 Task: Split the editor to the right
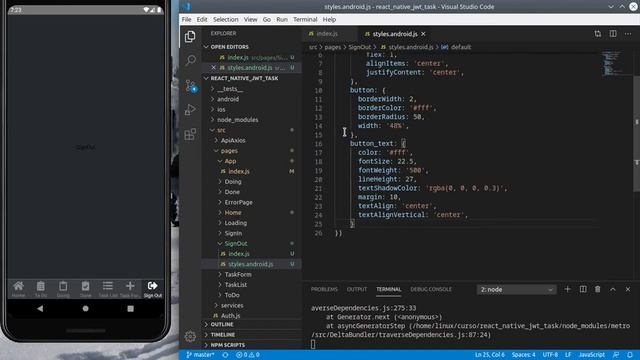coord(613,34)
